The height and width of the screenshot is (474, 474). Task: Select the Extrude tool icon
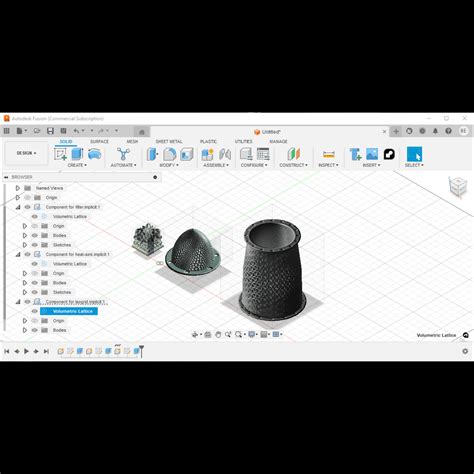click(77, 154)
